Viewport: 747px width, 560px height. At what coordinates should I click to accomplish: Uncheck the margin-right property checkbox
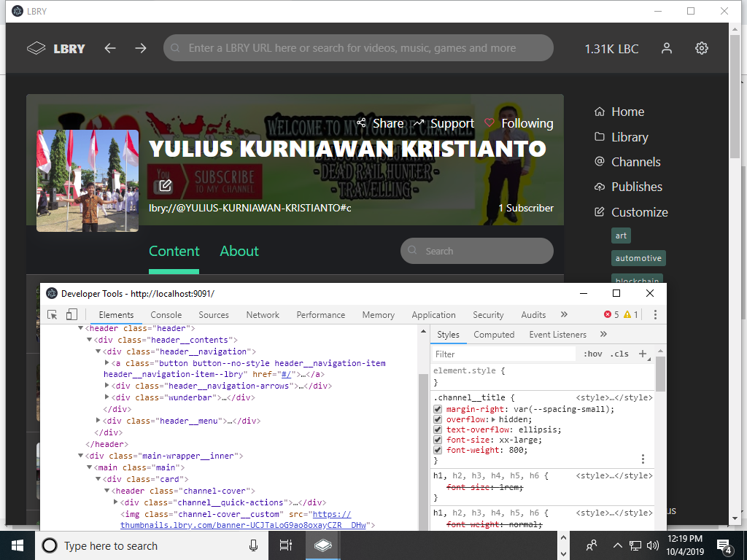(x=438, y=410)
